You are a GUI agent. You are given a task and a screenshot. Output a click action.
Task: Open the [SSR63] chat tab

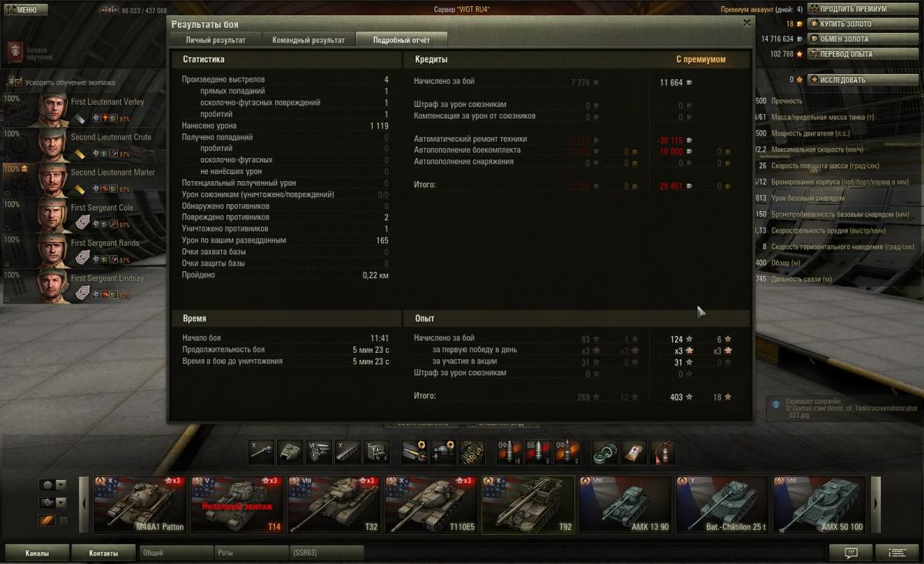326,553
